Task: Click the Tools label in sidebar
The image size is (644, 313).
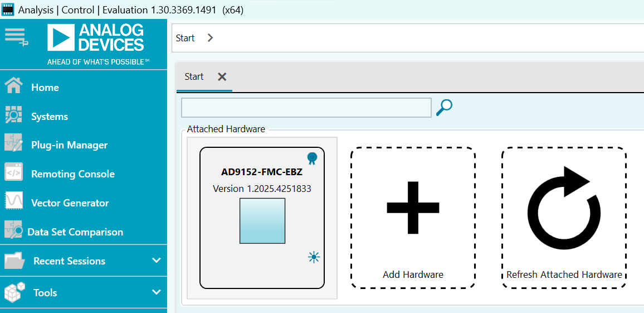Action: [x=45, y=293]
